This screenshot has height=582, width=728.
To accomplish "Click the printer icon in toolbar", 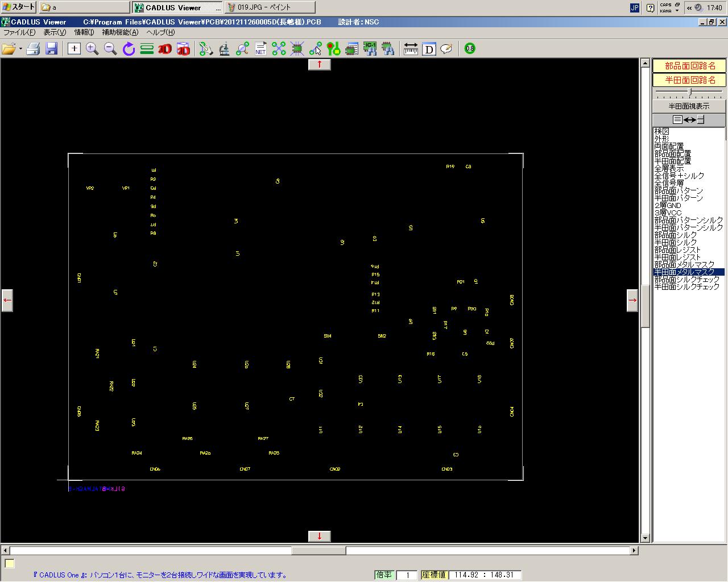I will (x=33, y=49).
